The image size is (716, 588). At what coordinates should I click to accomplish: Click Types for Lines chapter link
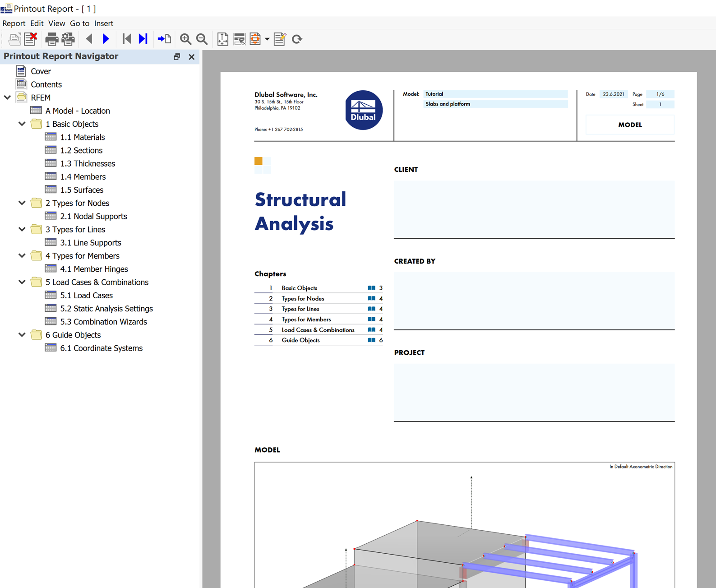pyautogui.click(x=300, y=309)
